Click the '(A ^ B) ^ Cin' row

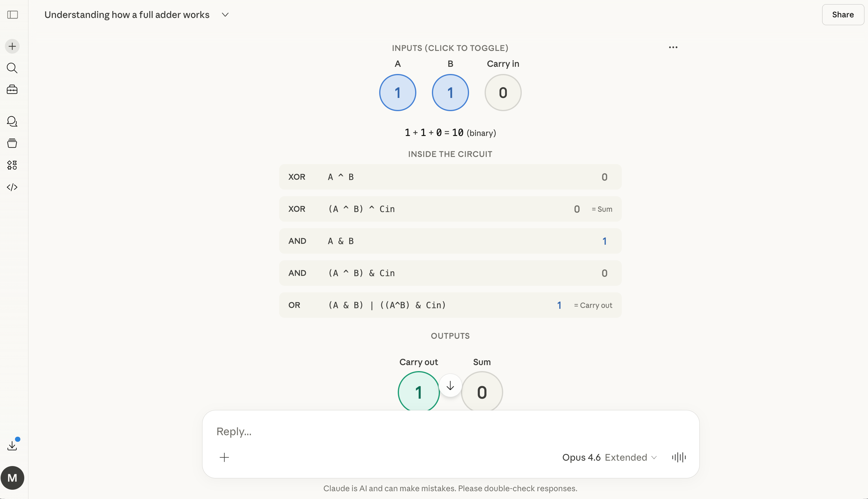tap(450, 209)
